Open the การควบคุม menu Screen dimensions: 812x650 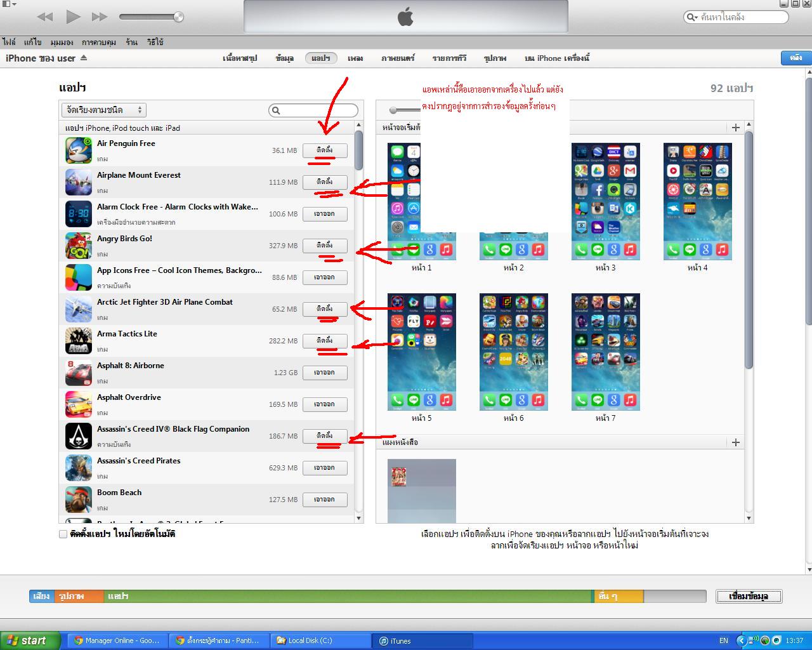(x=98, y=42)
